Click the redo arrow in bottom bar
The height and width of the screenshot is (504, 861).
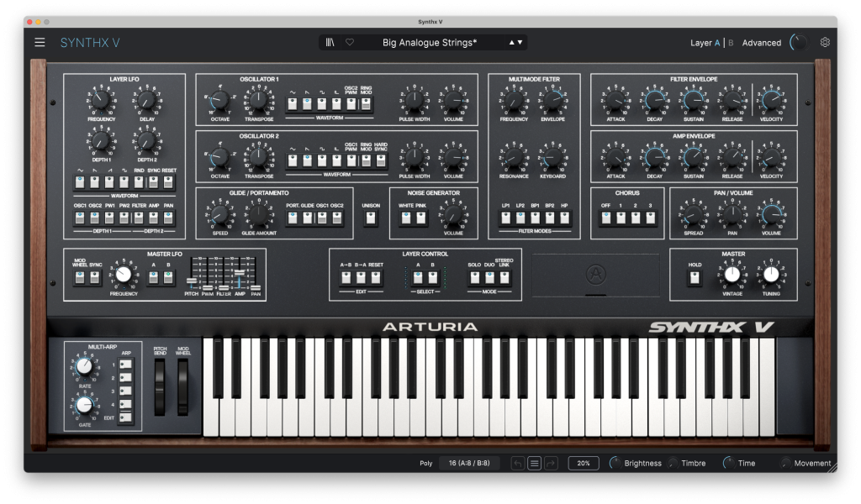[551, 464]
